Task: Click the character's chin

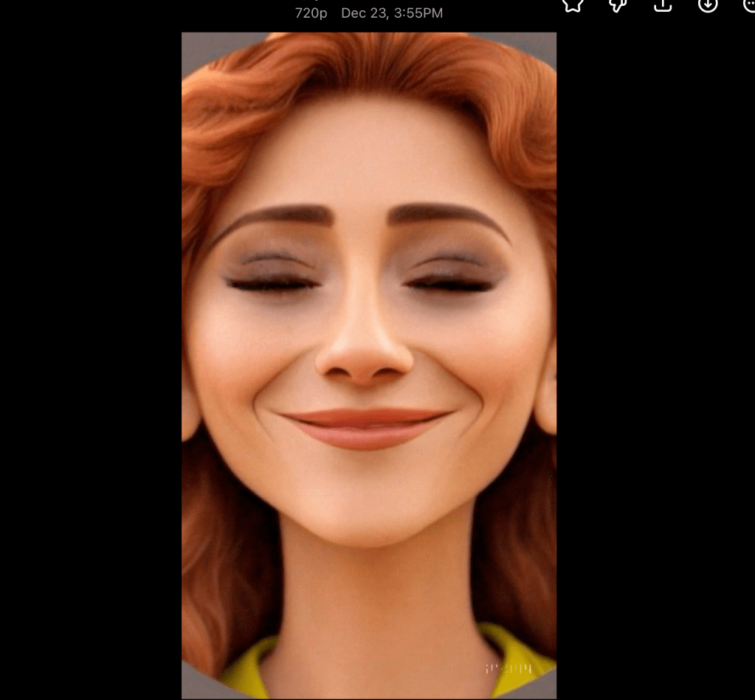Action: click(x=367, y=516)
